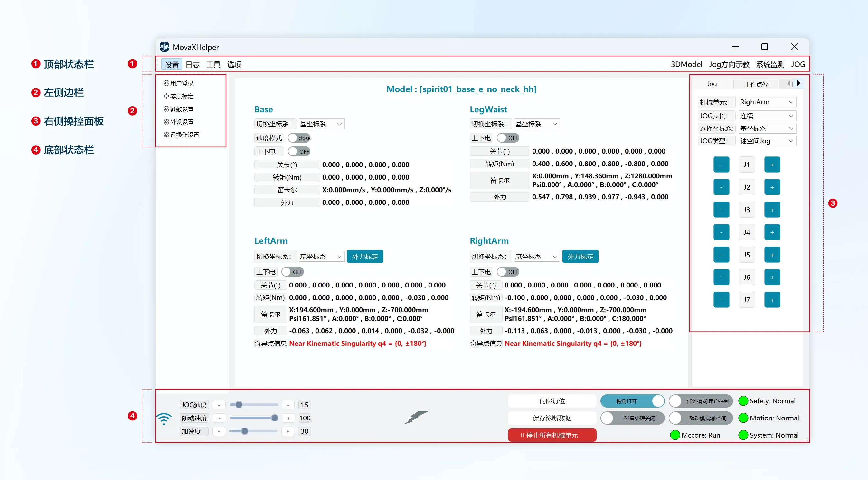
Task: Click the 保存诊断数据 button
Action: (552, 419)
